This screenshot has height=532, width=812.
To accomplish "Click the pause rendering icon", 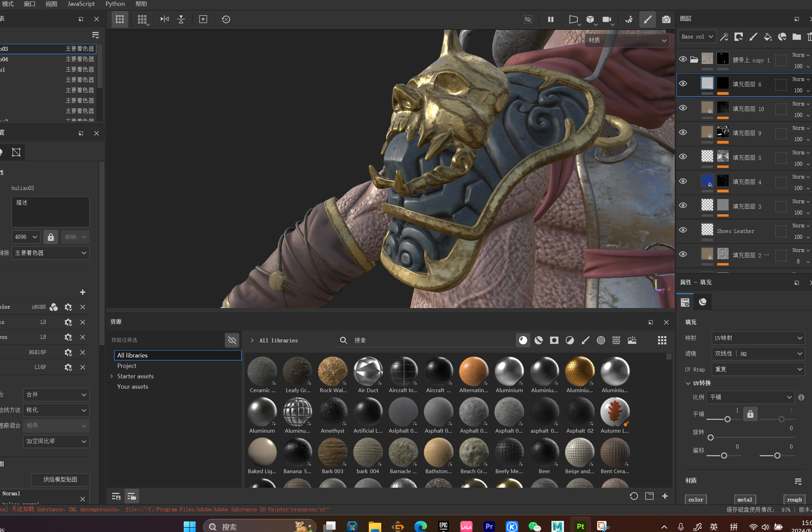I will [x=550, y=19].
